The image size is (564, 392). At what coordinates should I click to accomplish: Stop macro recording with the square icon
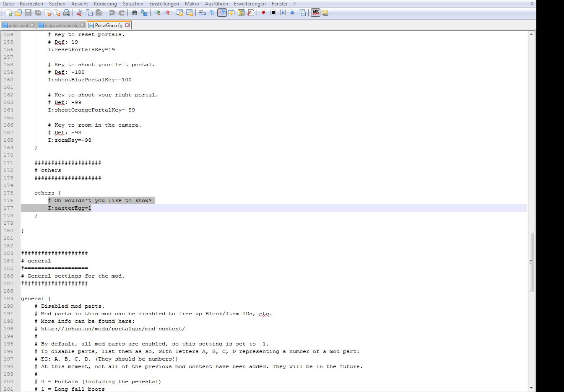273,13
